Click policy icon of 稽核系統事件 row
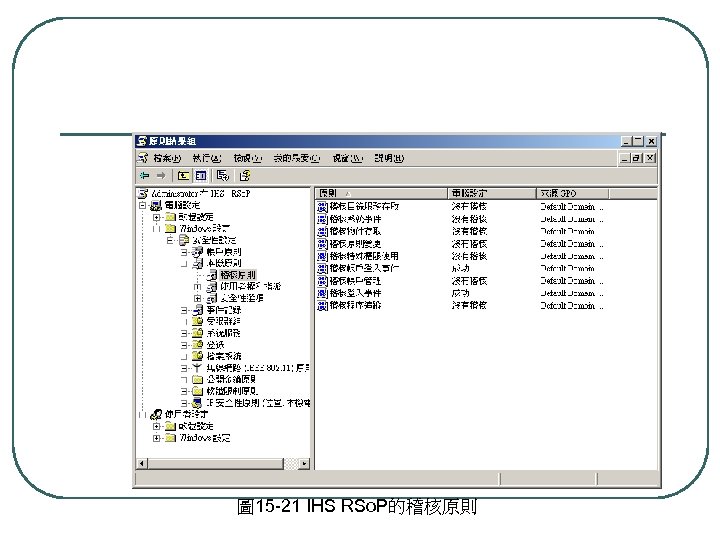Viewport: 720px width, 540px height. 322,219
